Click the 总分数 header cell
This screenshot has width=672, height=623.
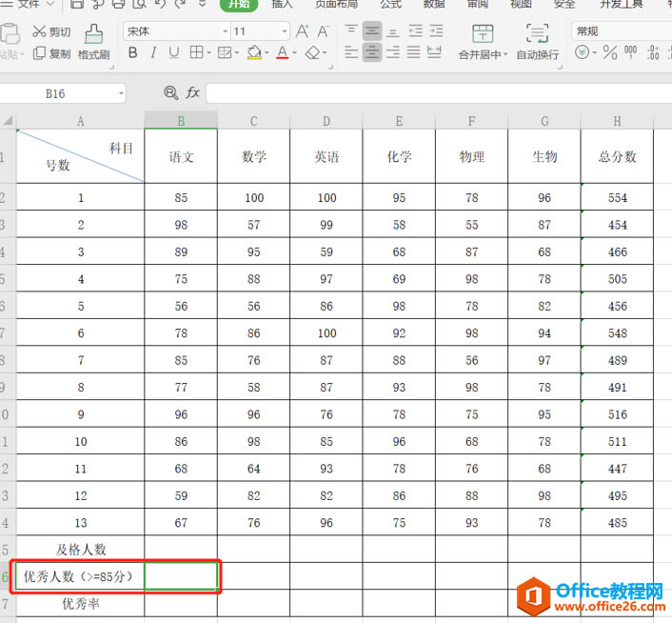click(617, 156)
